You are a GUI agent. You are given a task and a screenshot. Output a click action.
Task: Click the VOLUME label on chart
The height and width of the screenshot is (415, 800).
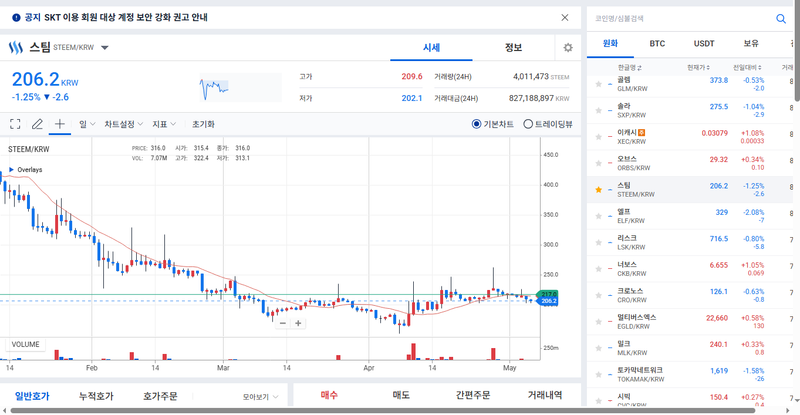(x=26, y=345)
